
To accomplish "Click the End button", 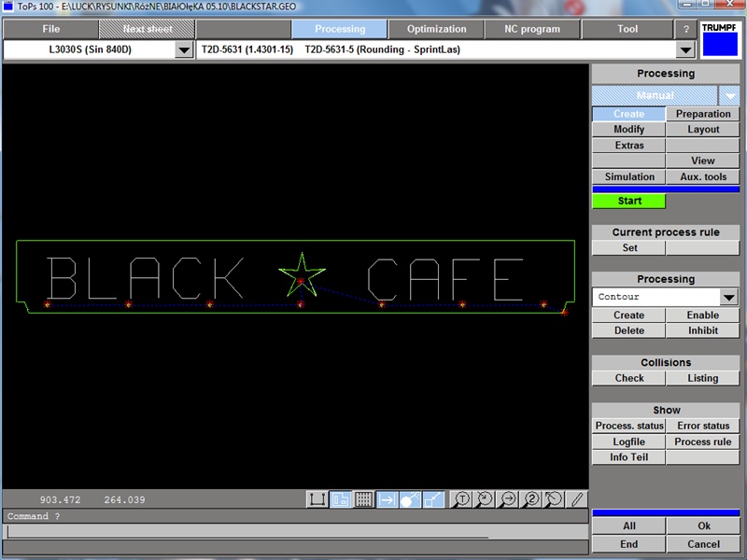I will tap(628, 544).
